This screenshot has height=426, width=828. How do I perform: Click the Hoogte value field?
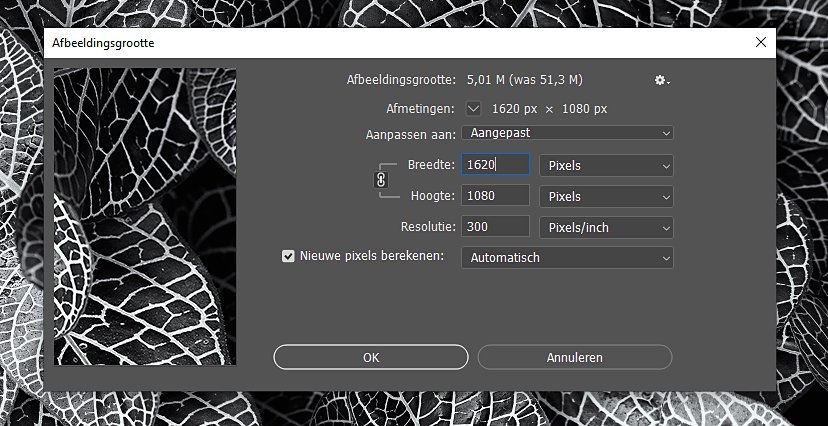495,196
